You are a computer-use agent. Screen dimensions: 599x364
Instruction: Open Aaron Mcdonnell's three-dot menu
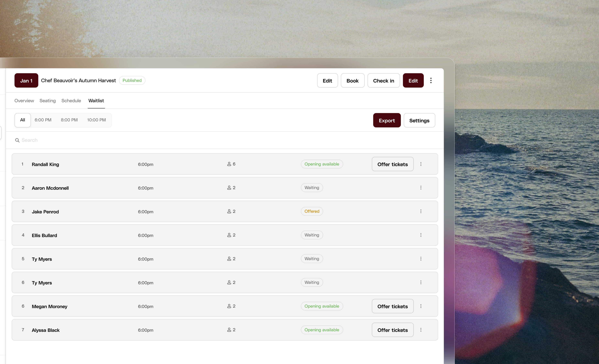(421, 188)
